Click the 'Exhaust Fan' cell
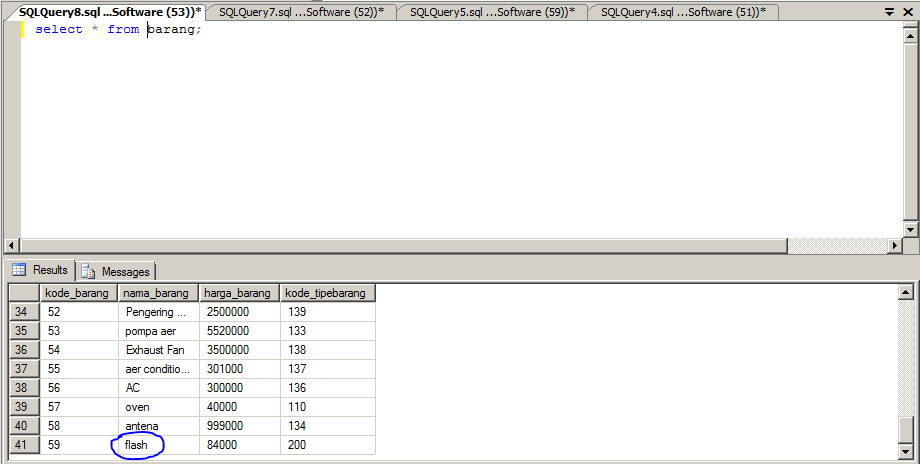 159,350
